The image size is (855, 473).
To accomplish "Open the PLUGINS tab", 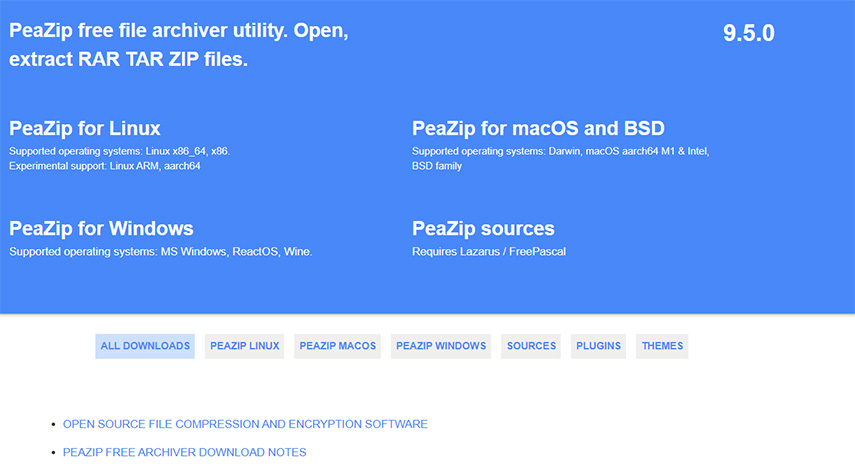I will [x=598, y=346].
